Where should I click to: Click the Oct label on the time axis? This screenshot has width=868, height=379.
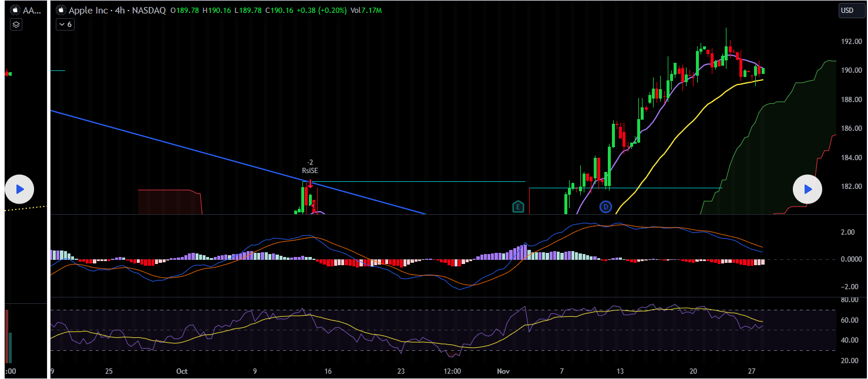coord(181,371)
